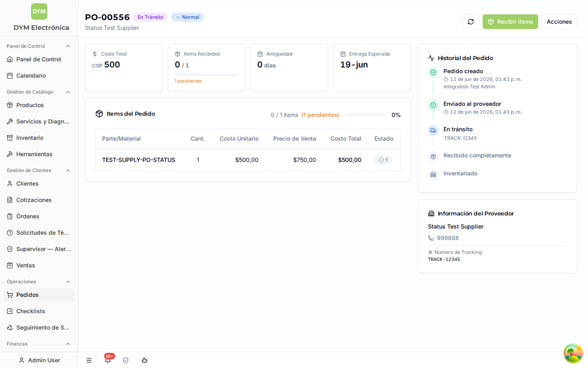The height and width of the screenshot is (368, 588).
Task: Click the shield check icon
Action: 126,360
